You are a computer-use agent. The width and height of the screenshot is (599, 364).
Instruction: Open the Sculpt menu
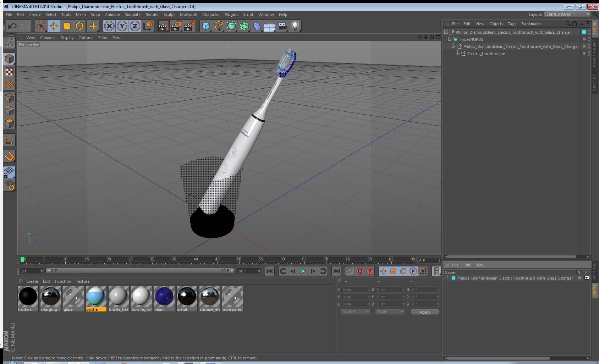click(x=169, y=15)
